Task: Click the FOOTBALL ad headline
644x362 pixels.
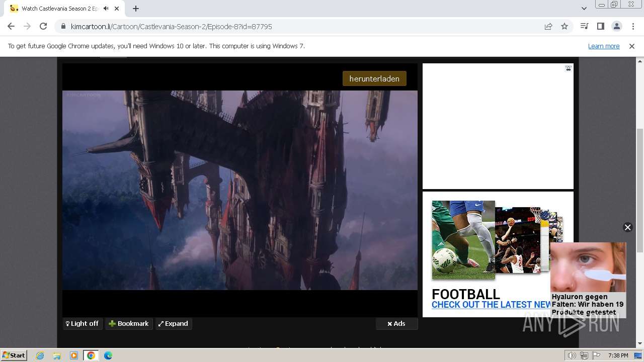Action: pyautogui.click(x=466, y=294)
